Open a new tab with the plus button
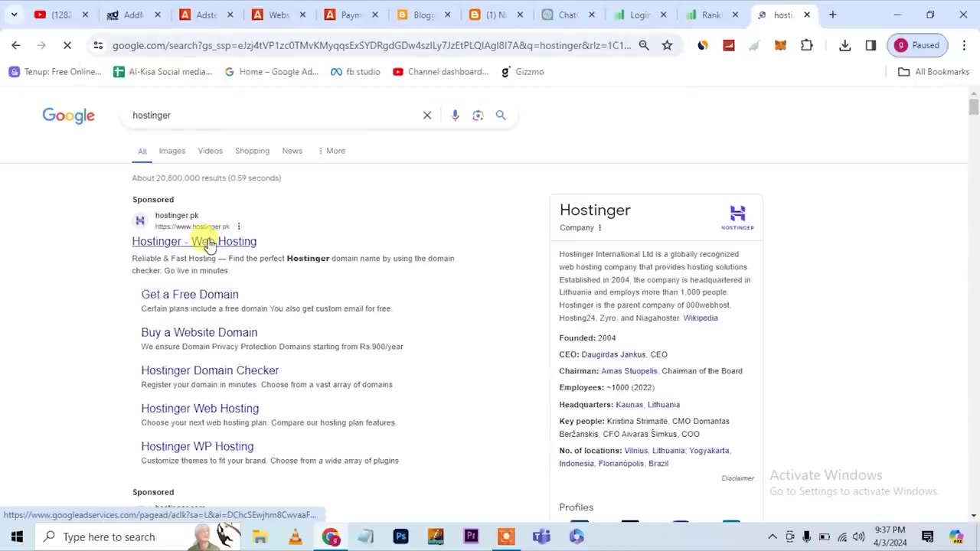 point(833,15)
